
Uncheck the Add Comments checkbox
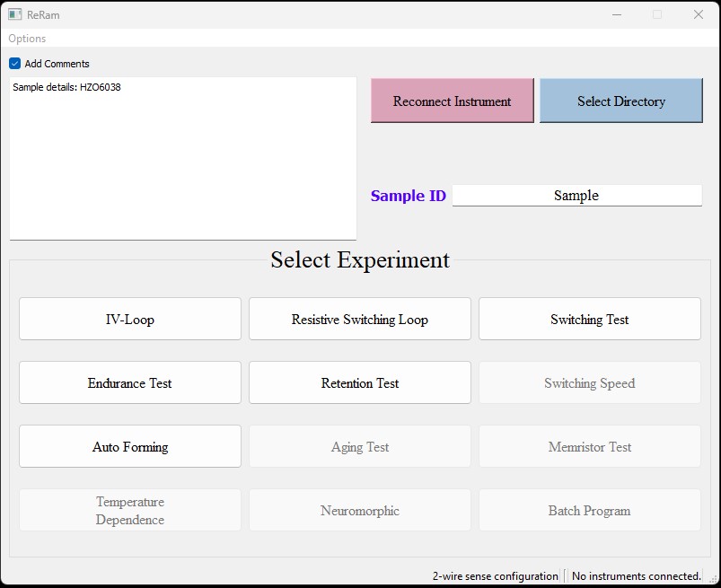click(x=14, y=64)
